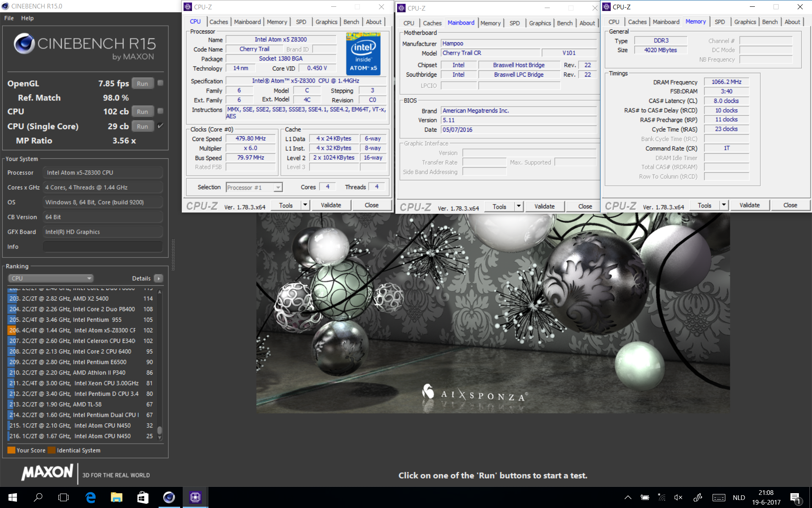Select ranking row Intel Atom x5-Z8300
This screenshot has height=508, width=812.
(80, 330)
